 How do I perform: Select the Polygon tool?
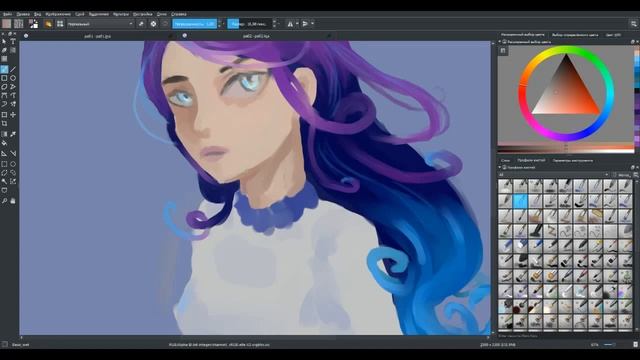coord(4,87)
